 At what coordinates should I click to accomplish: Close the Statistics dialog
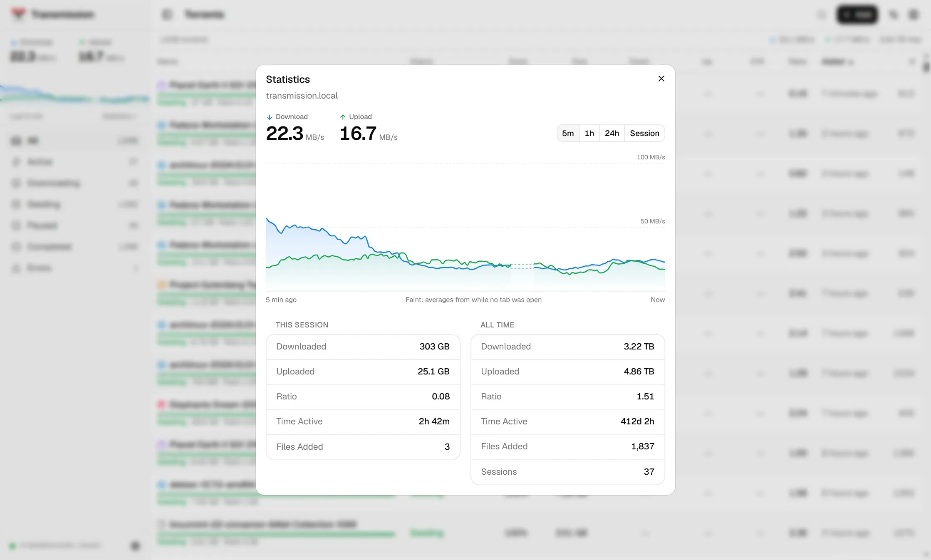661,79
